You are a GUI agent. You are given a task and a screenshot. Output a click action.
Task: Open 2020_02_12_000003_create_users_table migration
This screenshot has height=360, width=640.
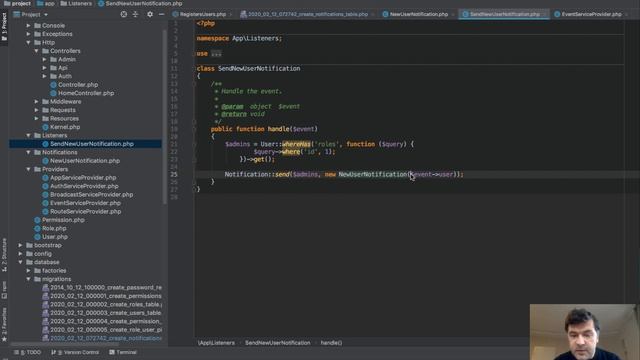coord(106,313)
